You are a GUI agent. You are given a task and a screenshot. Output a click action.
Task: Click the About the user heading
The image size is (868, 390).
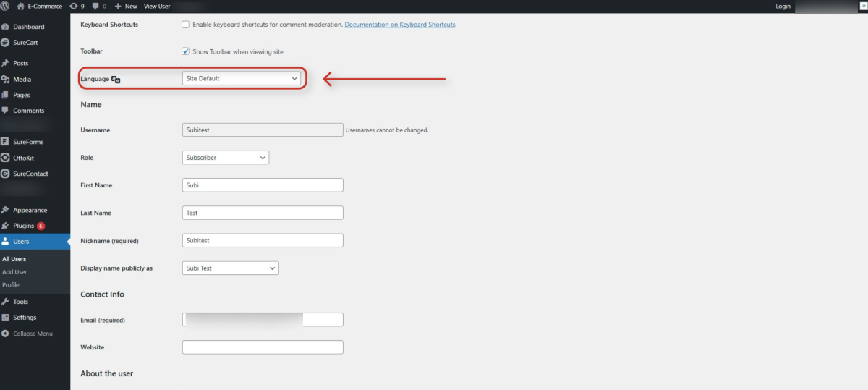107,373
